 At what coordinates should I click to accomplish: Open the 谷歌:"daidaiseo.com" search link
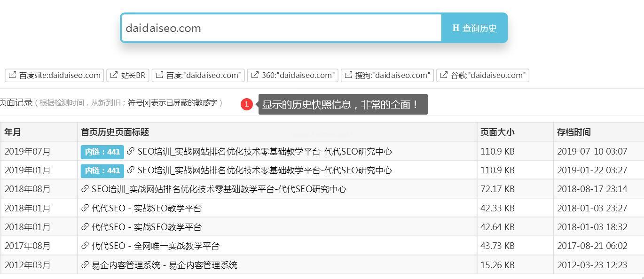point(483,75)
